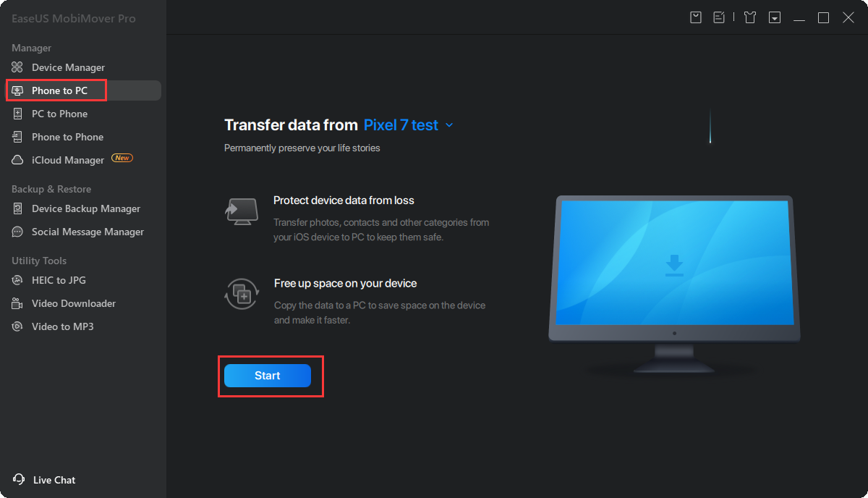Screen dimensions: 868x498
Task: Click the Live Chat link
Action: click(x=54, y=480)
